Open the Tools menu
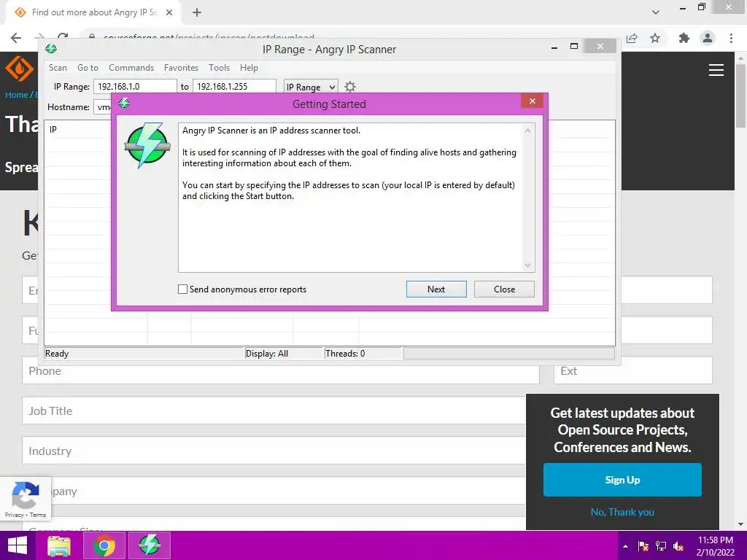747x560 pixels. [x=219, y=68]
